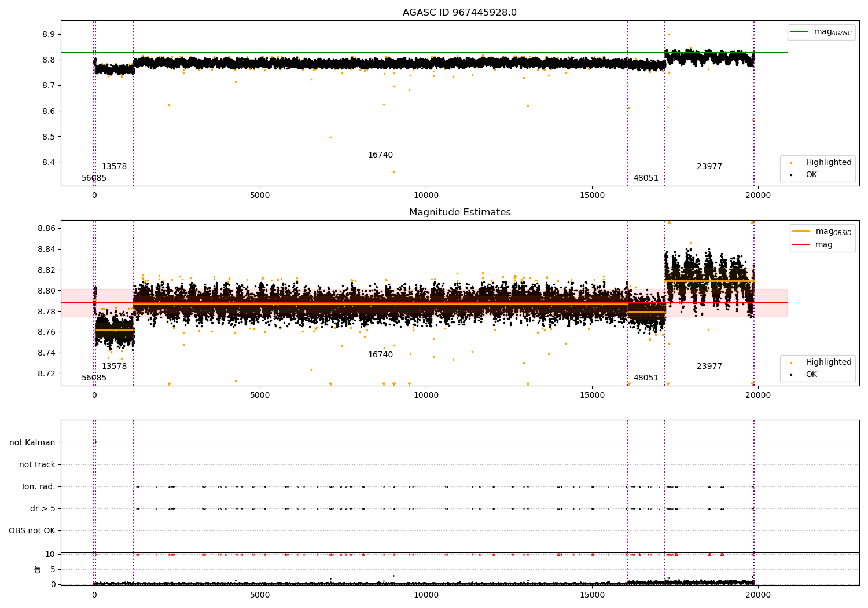Select the 8.86 y-axis tick label
Viewport: 868px width, 608px height.
[46, 229]
